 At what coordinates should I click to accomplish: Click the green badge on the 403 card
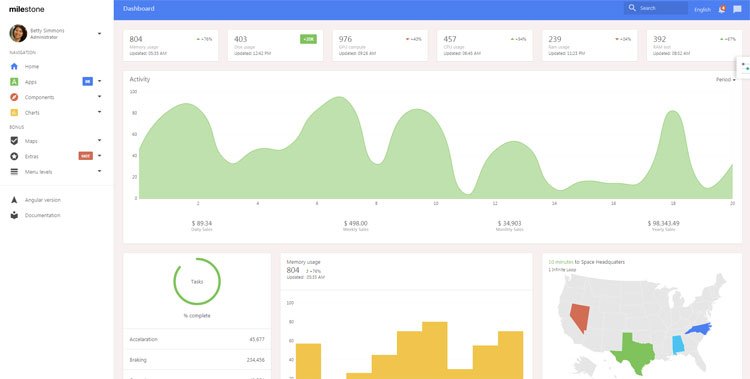point(308,39)
